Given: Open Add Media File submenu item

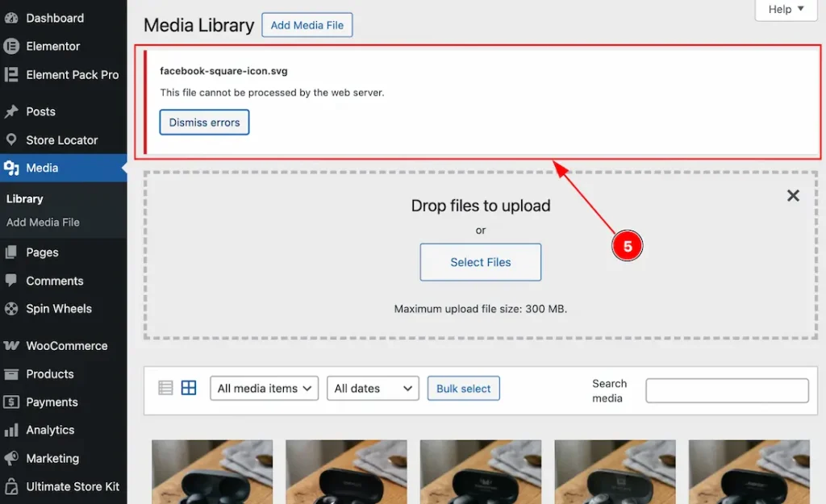Looking at the screenshot, I should [x=43, y=223].
